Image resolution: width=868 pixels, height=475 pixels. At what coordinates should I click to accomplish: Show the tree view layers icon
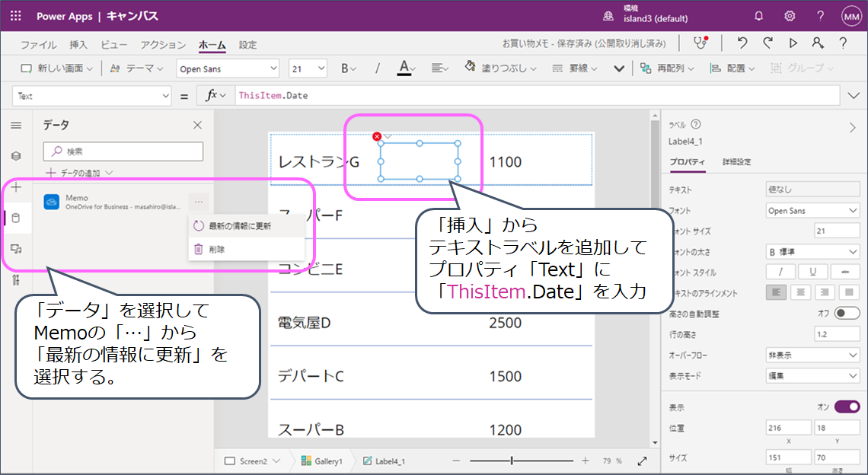16,156
